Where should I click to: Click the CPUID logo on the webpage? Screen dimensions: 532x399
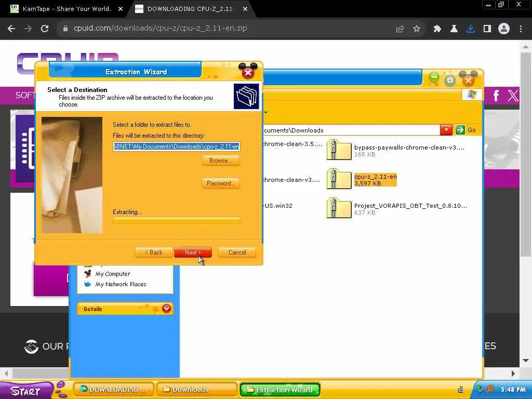68,58
